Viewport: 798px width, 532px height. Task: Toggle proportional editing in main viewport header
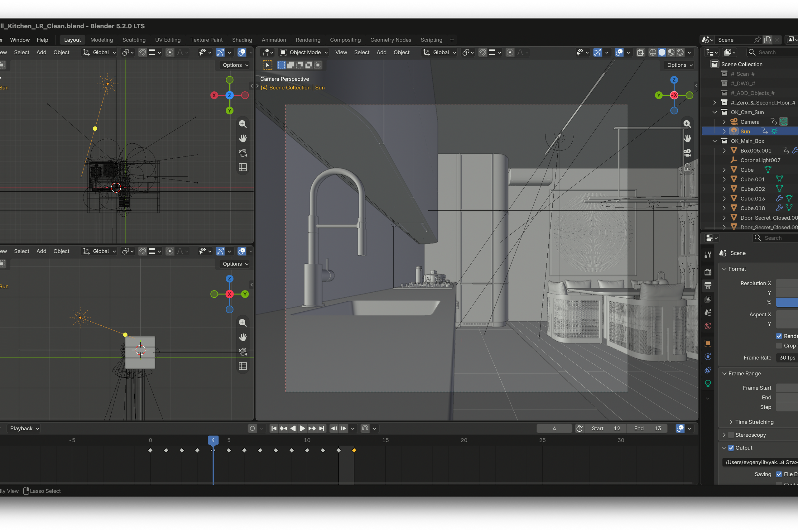coord(510,52)
